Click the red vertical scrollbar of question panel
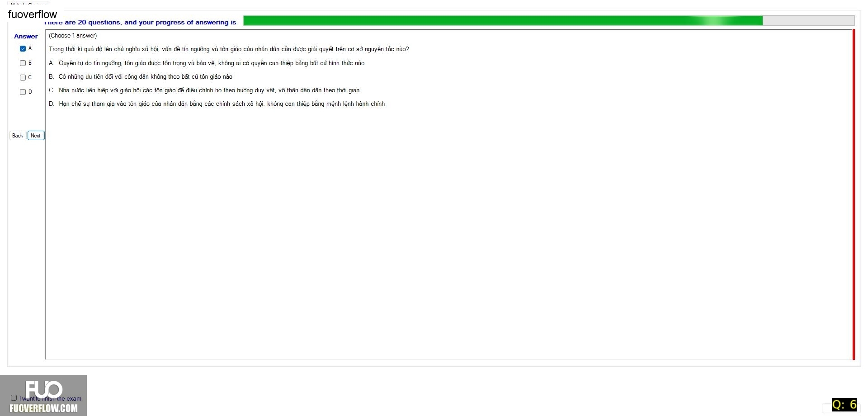 (x=854, y=194)
